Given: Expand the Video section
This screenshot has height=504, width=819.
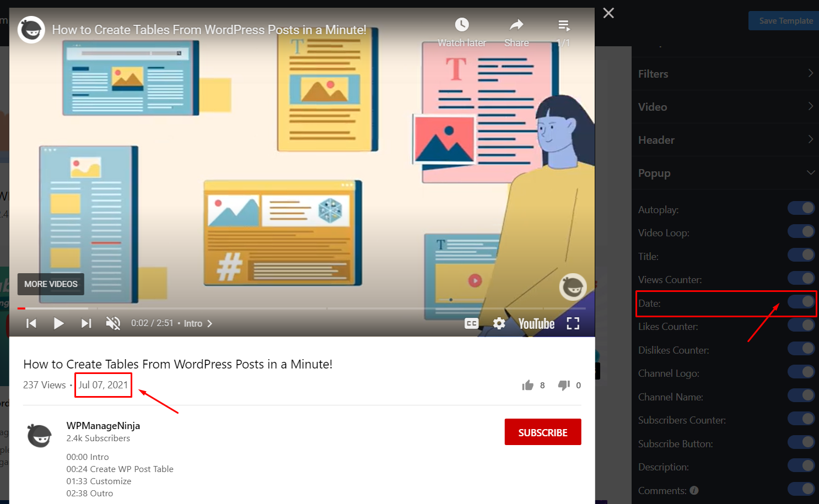Looking at the screenshot, I should pos(725,107).
